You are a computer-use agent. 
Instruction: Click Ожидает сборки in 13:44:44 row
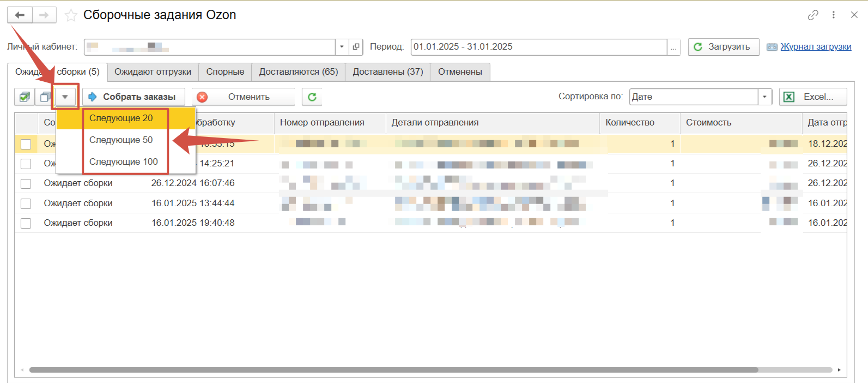78,204
